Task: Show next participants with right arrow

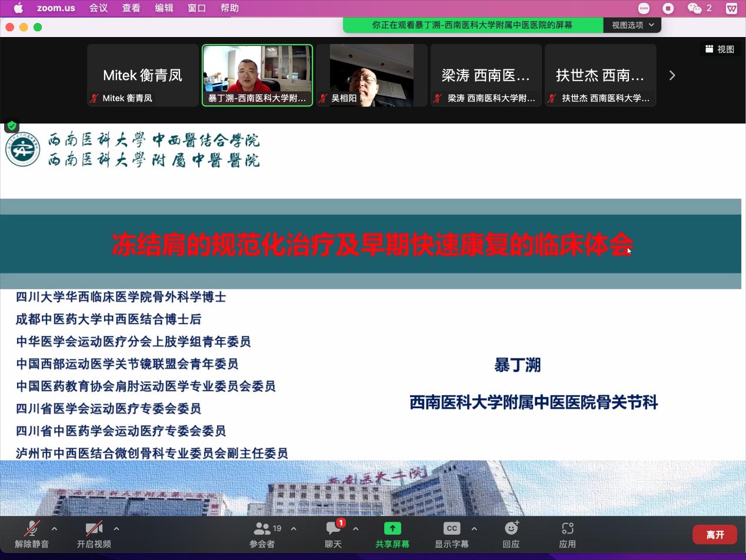Action: point(672,75)
